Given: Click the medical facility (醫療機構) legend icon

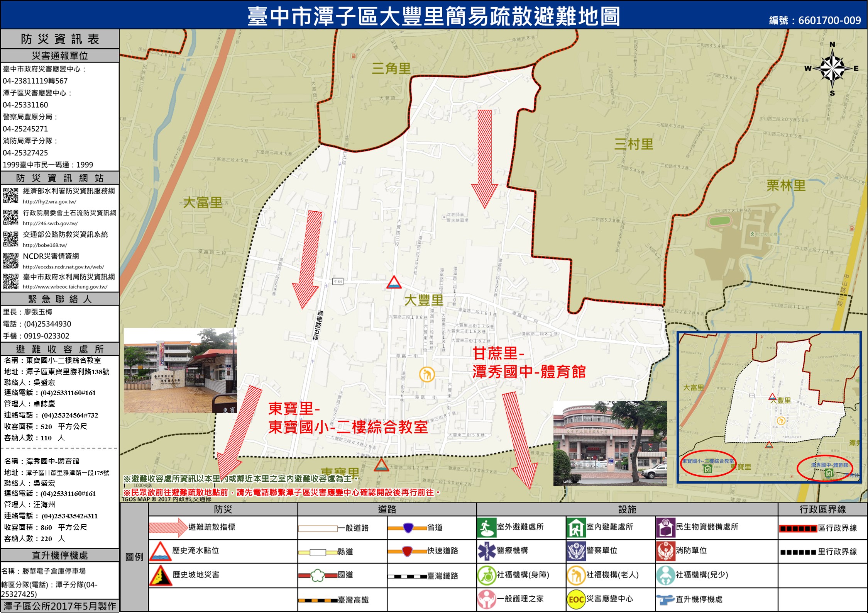Looking at the screenshot, I should coord(486,551).
